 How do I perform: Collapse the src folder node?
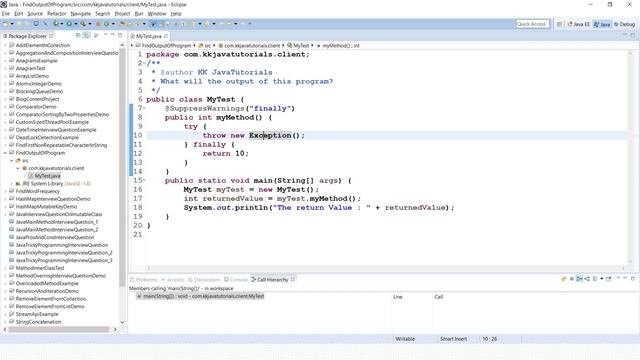tap(11, 160)
